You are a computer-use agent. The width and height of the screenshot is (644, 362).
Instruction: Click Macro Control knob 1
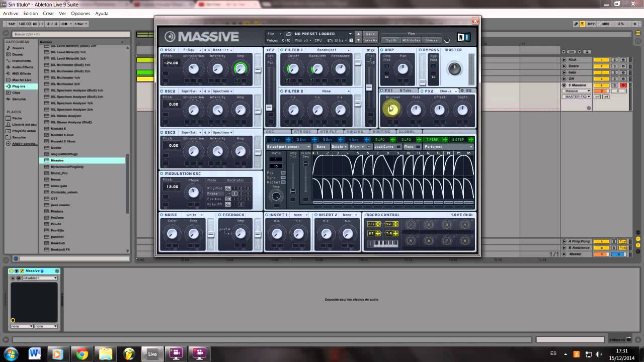411,225
